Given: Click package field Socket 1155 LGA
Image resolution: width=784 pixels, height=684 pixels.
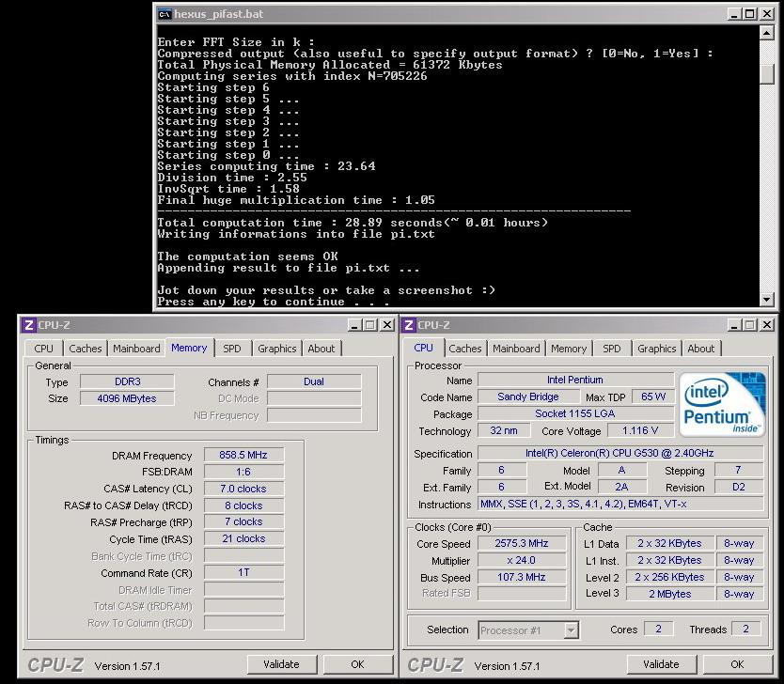Looking at the screenshot, I should (575, 413).
